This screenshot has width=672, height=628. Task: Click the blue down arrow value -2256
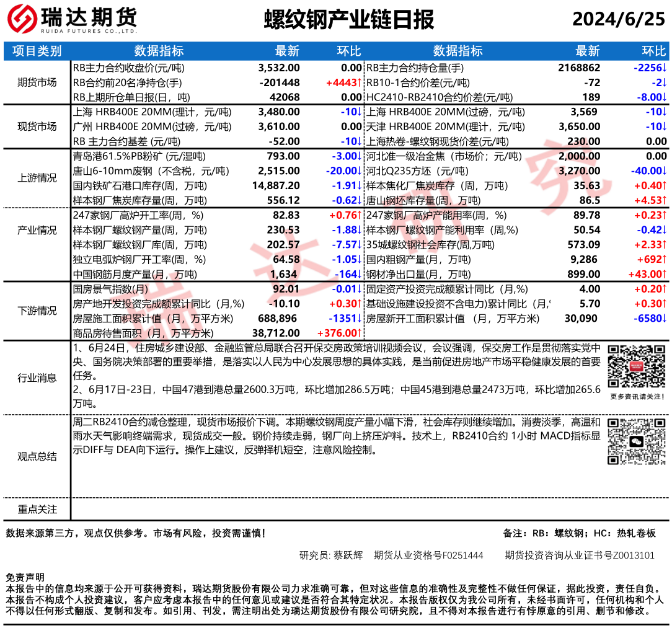click(x=650, y=68)
